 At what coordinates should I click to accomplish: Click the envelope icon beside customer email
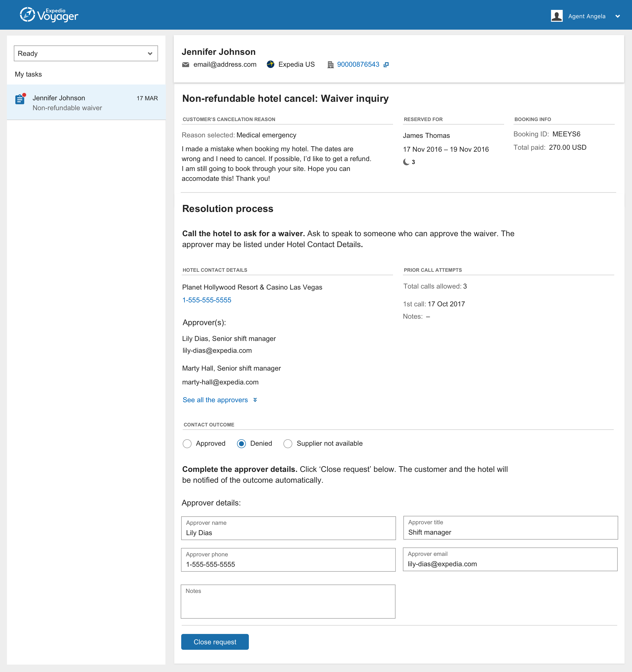pos(185,64)
